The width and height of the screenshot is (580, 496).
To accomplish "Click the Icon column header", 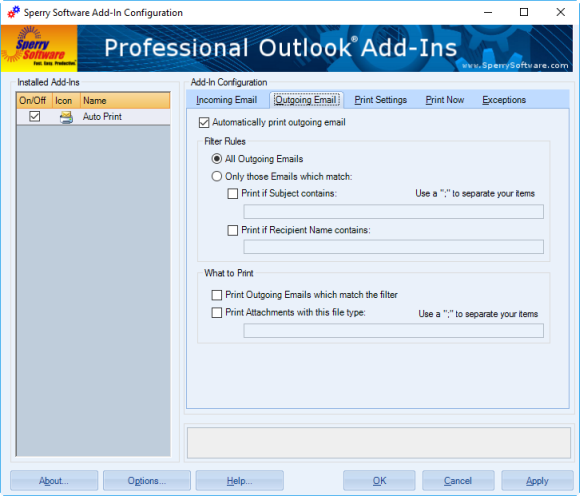I will point(66,101).
